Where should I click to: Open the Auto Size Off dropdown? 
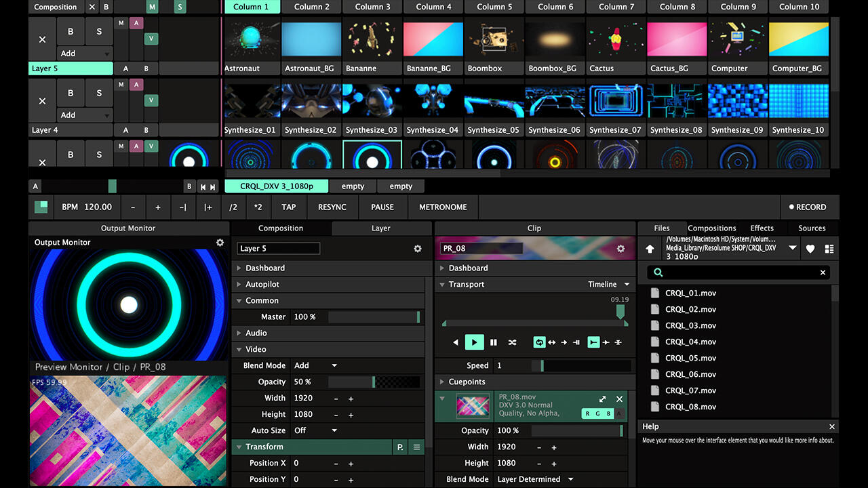315,430
